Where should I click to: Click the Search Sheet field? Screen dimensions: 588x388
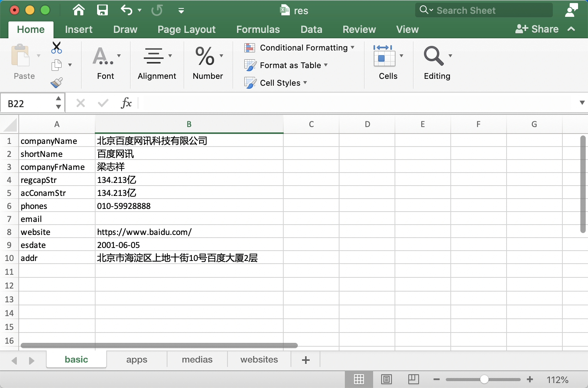click(x=484, y=10)
